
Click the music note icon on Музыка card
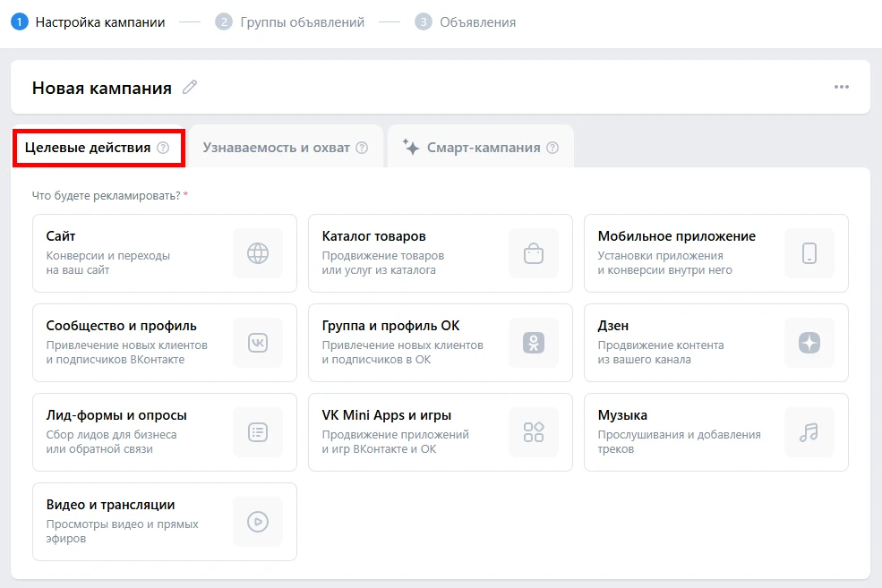809,432
